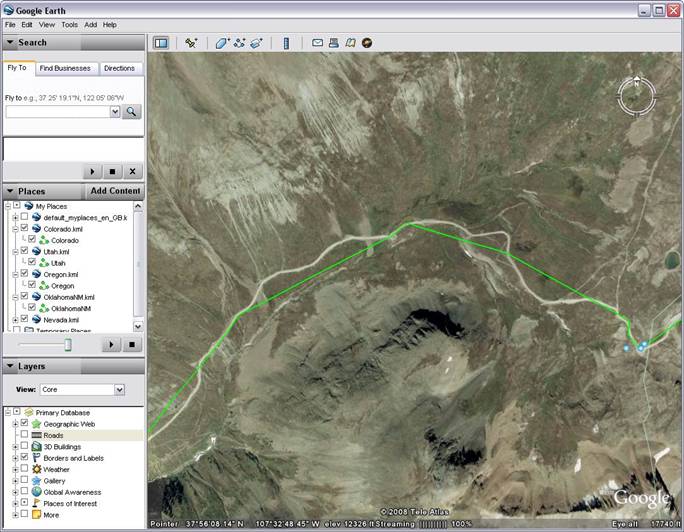Click the Fly to input field
Screen dimensions: 684x532
(x=58, y=112)
